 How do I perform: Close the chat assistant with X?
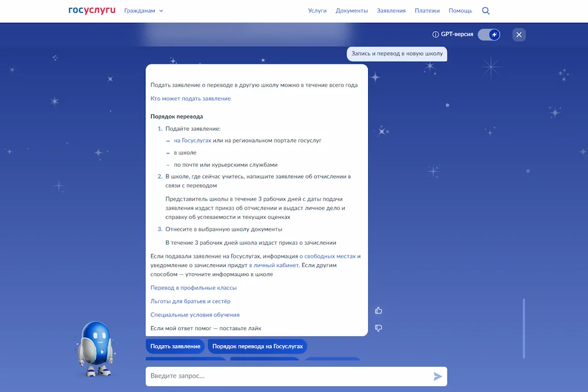tap(519, 35)
